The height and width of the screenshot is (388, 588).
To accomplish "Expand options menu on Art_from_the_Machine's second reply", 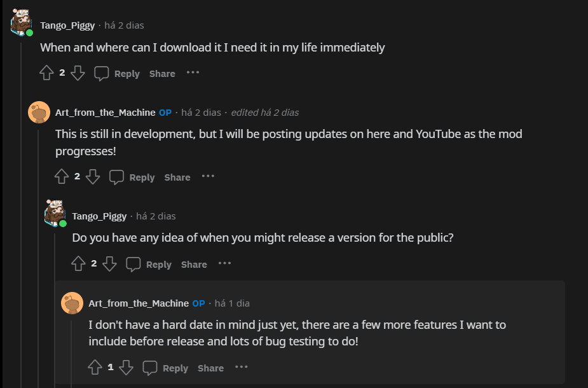I will (x=241, y=368).
